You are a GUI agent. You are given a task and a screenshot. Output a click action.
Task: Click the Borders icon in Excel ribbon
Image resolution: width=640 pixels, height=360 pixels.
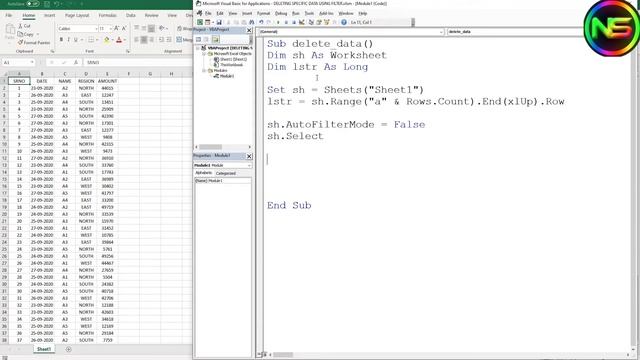tap(91, 40)
